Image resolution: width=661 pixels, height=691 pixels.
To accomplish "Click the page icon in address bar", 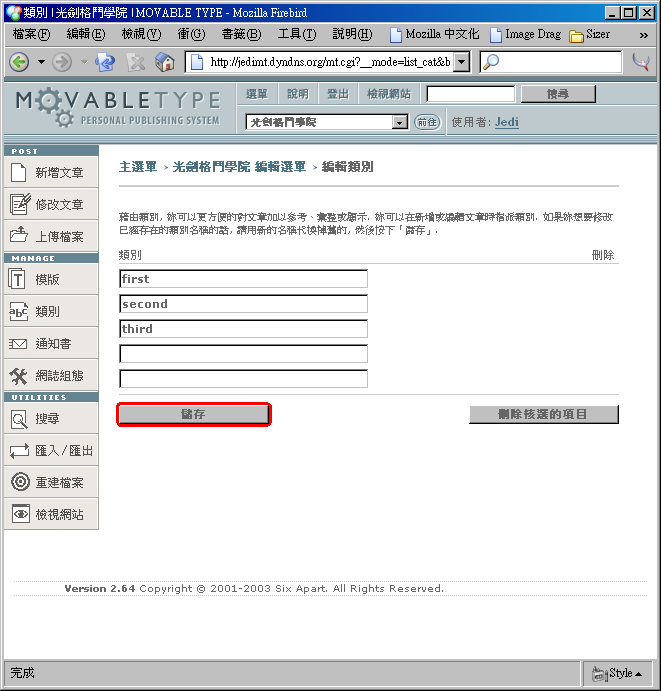I will [x=197, y=62].
